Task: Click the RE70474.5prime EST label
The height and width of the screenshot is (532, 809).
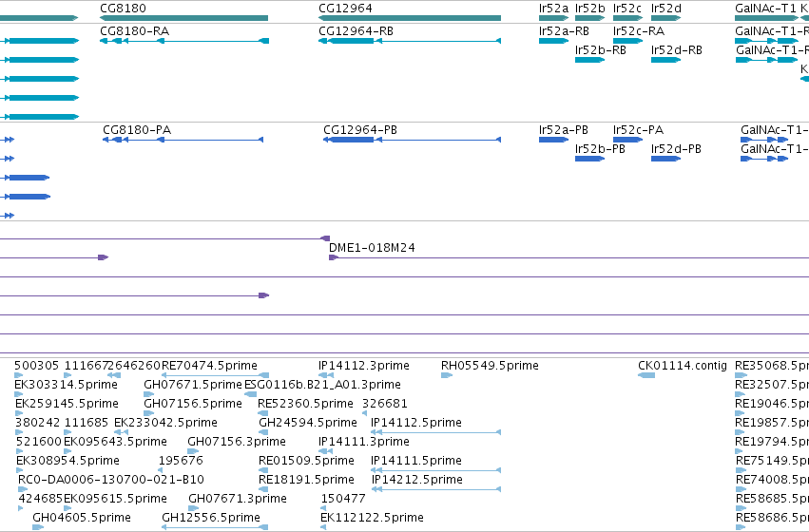Action: [x=209, y=366]
